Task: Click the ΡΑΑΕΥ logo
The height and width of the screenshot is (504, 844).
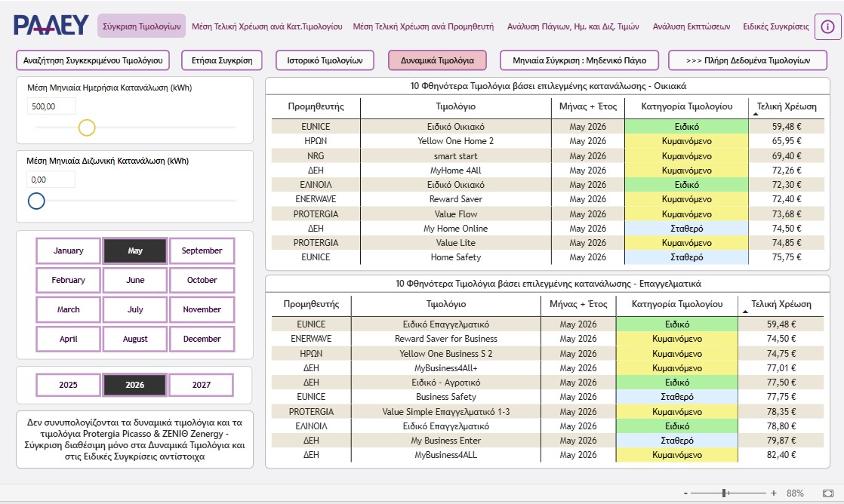Action: (x=51, y=26)
